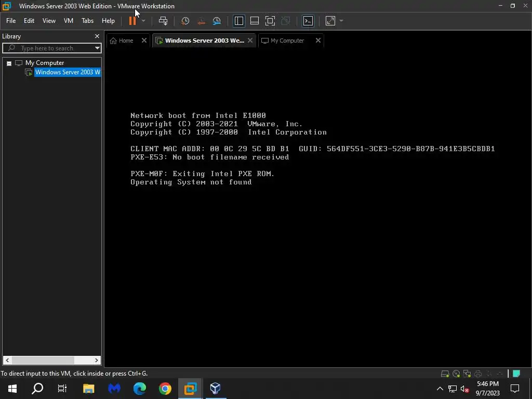Screen dimensions: 532x399
Task: Close the Home tab
Action: pyautogui.click(x=144, y=41)
